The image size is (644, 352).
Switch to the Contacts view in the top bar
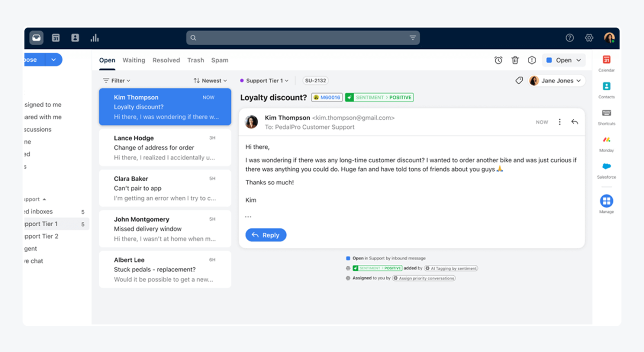tap(75, 38)
